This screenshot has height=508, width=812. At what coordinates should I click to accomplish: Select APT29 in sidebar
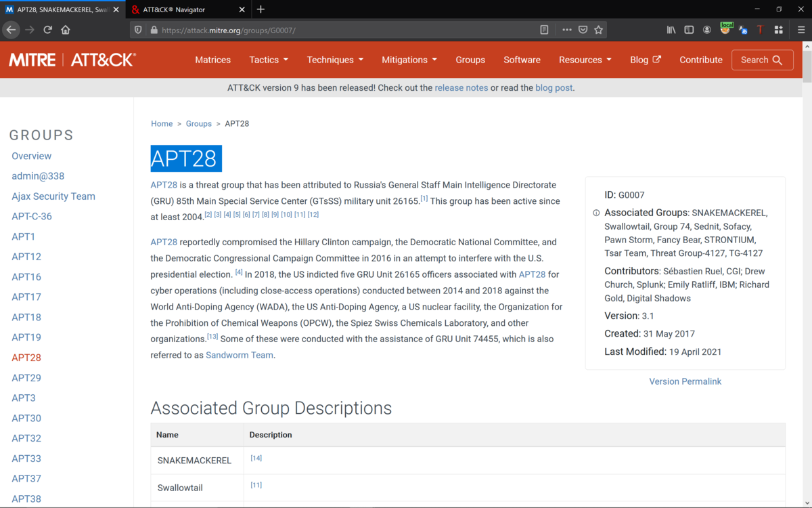tap(26, 378)
